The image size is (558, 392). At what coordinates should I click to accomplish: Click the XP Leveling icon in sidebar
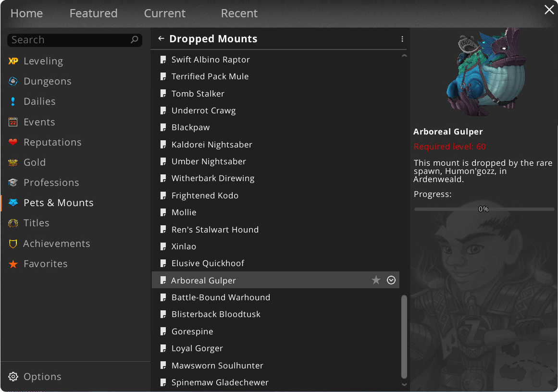[x=13, y=61]
